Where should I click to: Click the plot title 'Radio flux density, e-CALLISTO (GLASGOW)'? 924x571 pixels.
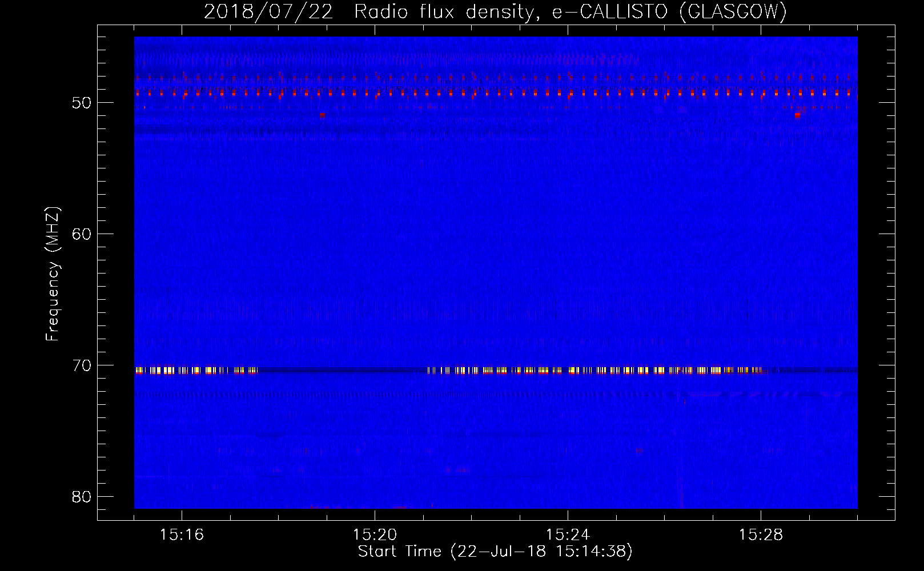coord(571,11)
